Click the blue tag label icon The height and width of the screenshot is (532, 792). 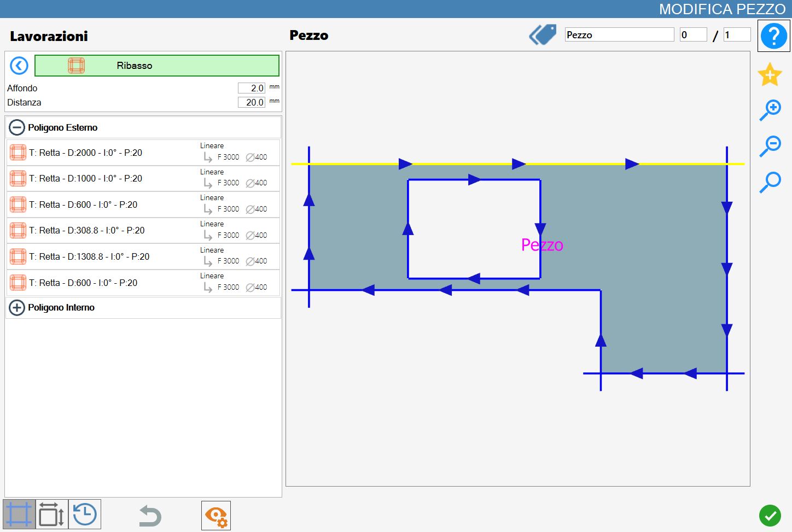(x=543, y=34)
